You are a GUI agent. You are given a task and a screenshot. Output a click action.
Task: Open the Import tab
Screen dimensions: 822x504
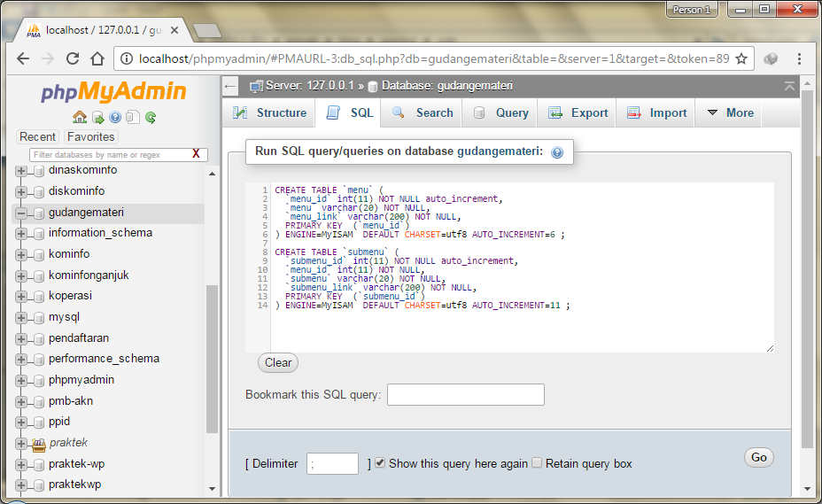pyautogui.click(x=656, y=112)
